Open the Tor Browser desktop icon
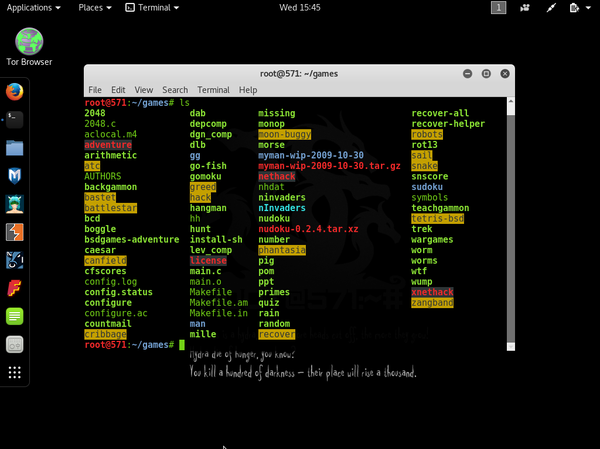This screenshot has height=449, width=600. (x=29, y=47)
